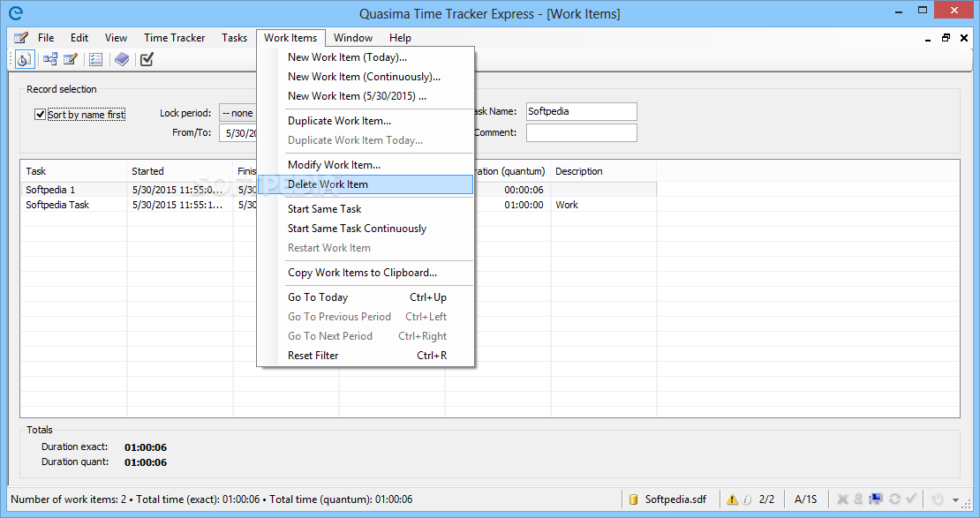Screen dimensions: 980x518
Task: Click the yellow database icon in status bar
Action: [x=633, y=499]
